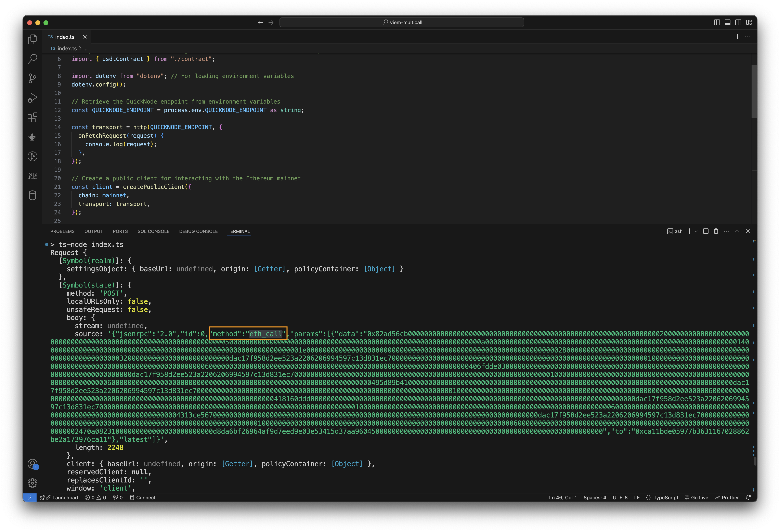Open the errors and warnings status item
This screenshot has width=780, height=532.
[x=96, y=497]
